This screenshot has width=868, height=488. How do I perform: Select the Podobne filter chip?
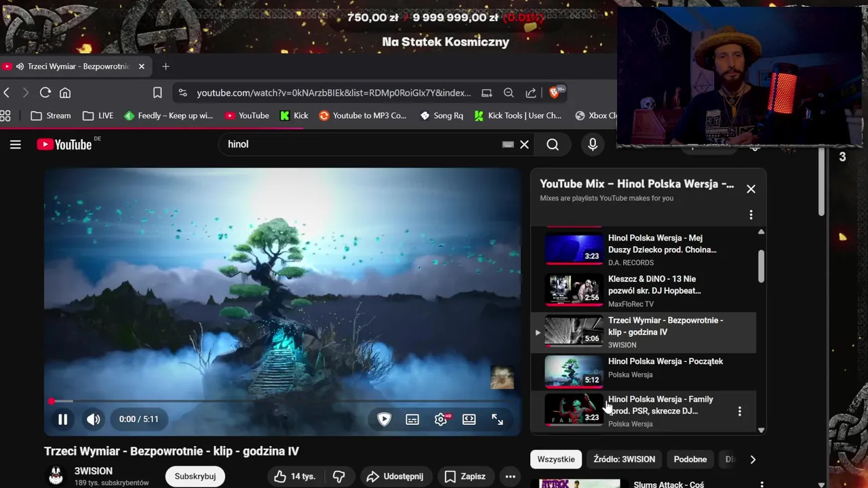click(x=690, y=460)
